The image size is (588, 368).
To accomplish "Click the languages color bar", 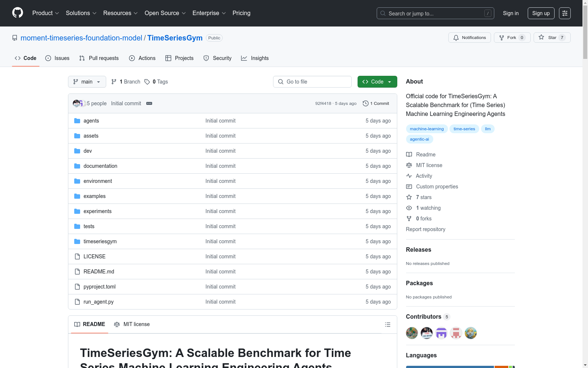I will (x=460, y=367).
